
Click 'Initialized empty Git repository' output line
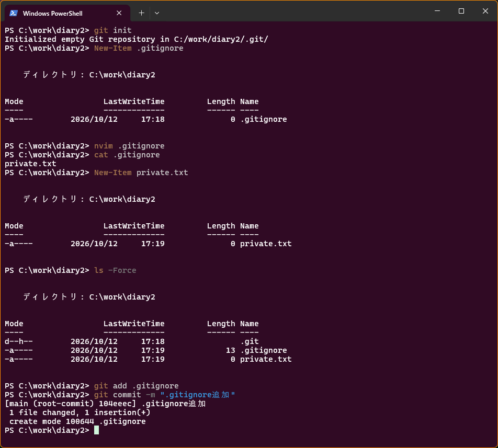(137, 39)
